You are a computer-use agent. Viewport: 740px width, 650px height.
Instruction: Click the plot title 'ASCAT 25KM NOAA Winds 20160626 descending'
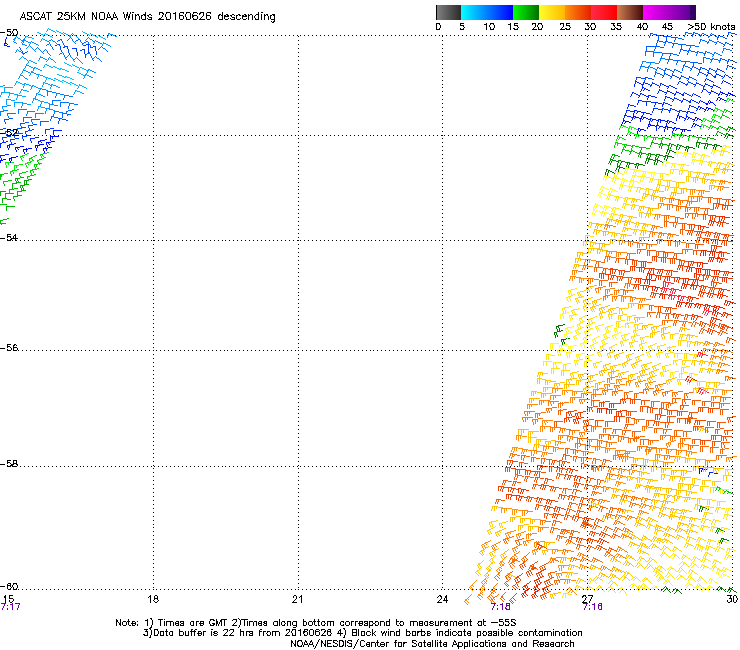coord(147,17)
